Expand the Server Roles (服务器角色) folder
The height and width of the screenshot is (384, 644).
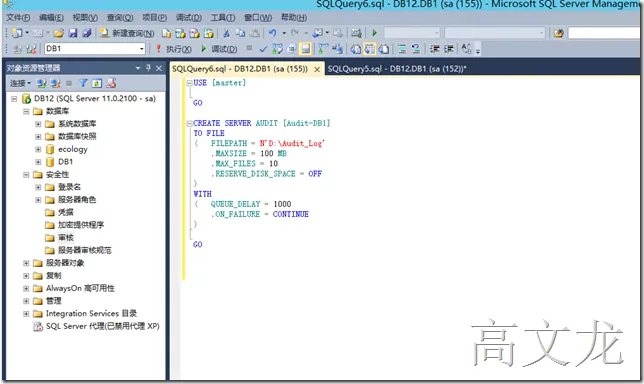38,200
